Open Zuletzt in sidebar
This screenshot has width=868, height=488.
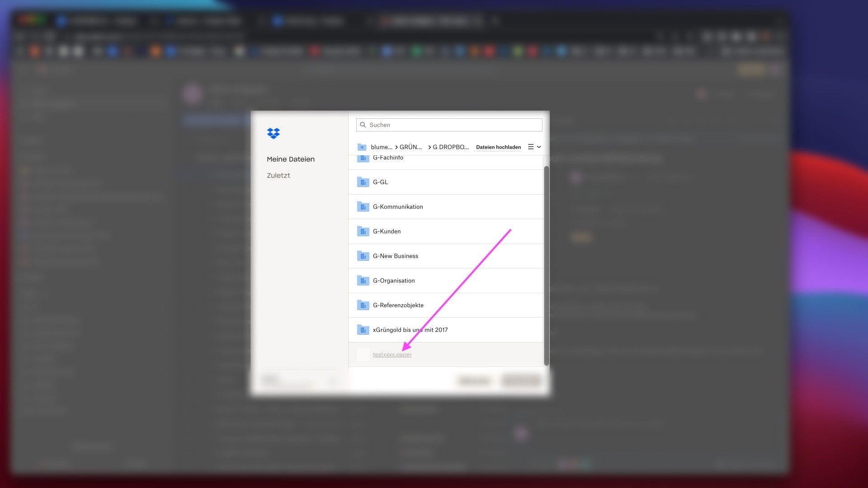pos(278,175)
